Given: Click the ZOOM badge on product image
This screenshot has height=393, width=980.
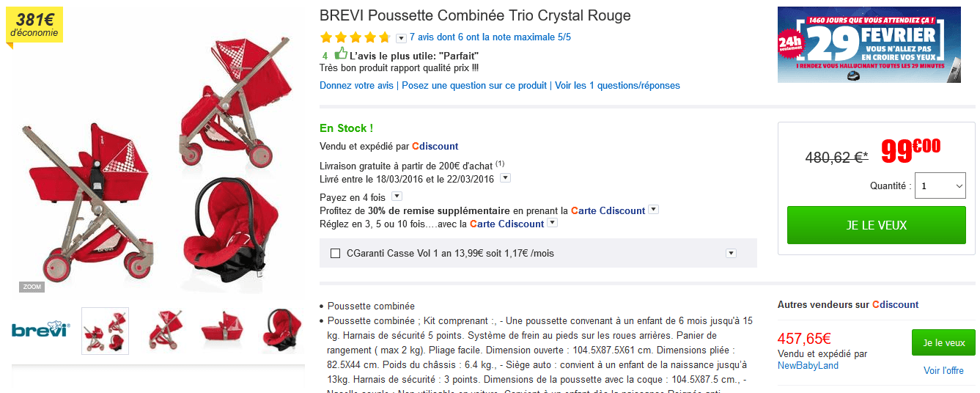Looking at the screenshot, I should [x=32, y=287].
